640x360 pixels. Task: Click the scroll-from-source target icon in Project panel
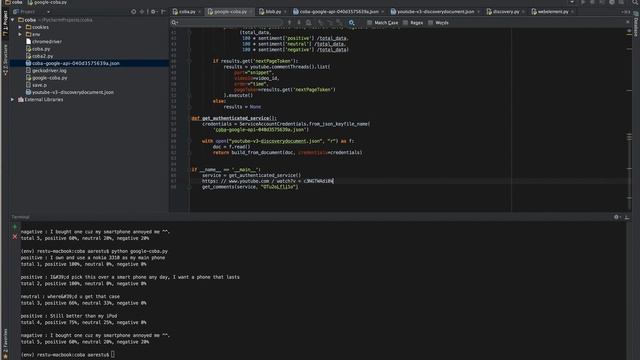[x=133, y=12]
